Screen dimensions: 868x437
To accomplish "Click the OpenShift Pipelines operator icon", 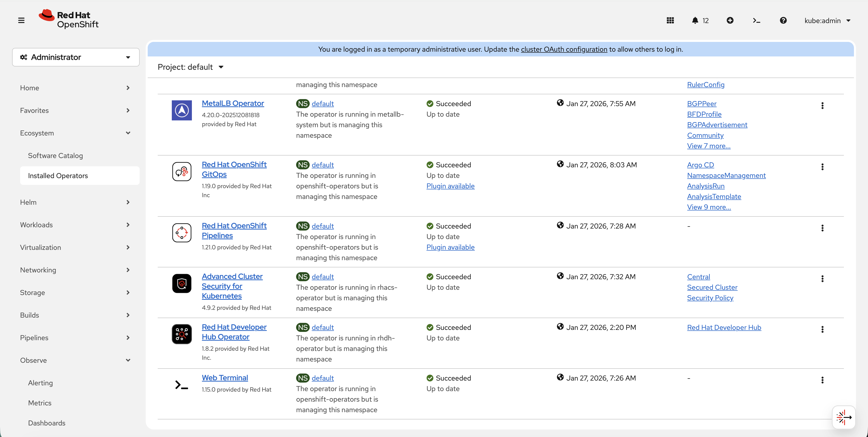I will (x=182, y=232).
